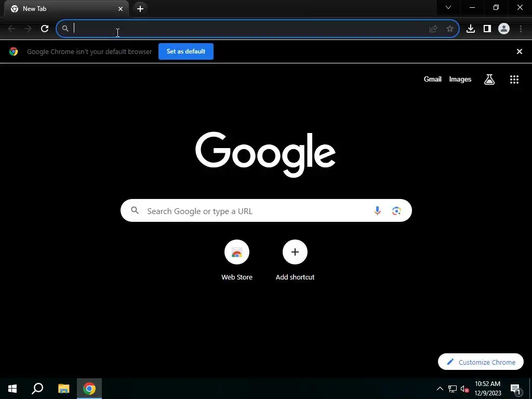Search by image with Google Lens icon
Screen dimensions: 532x399
(396, 211)
